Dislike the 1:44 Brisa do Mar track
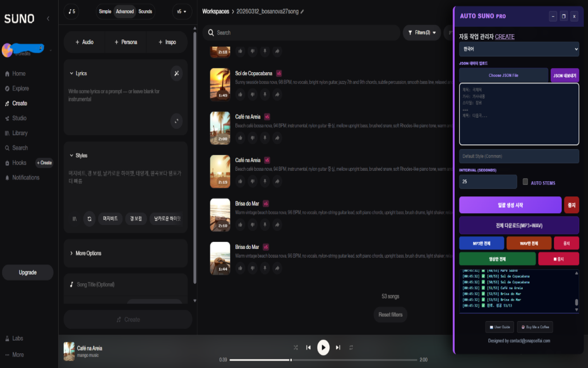This screenshot has width=588, height=368. coord(252,268)
